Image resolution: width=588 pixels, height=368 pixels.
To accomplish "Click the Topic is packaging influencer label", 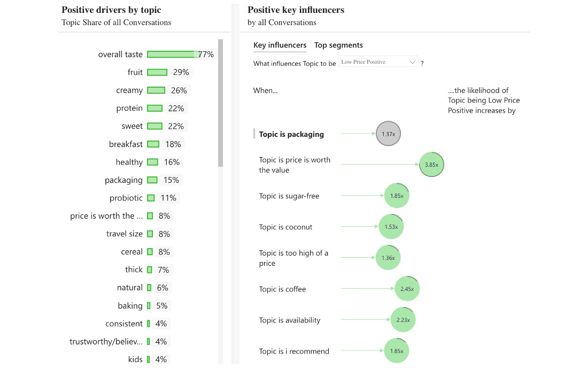I will pos(291,134).
